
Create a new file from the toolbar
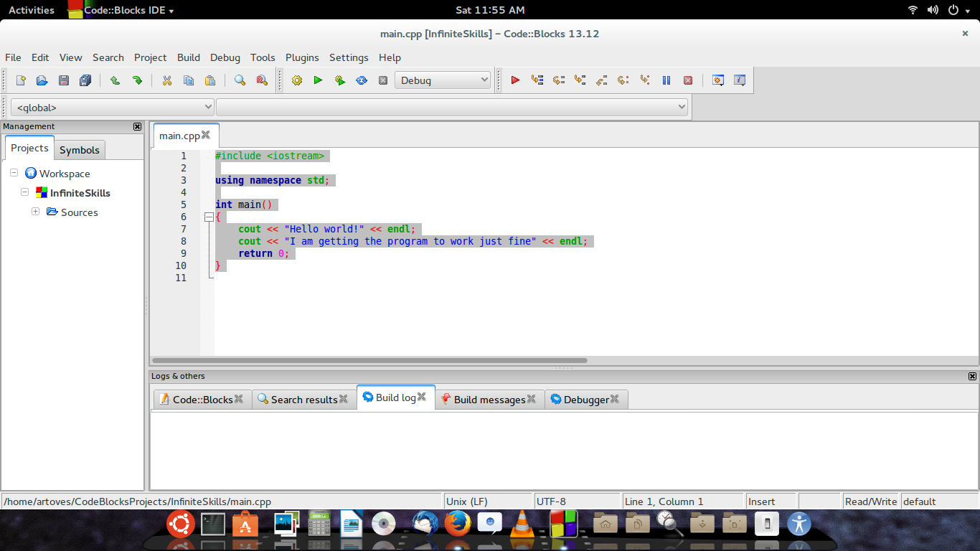pos(21,80)
